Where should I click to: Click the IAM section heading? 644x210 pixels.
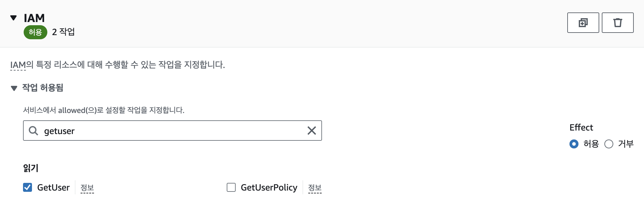[34, 18]
